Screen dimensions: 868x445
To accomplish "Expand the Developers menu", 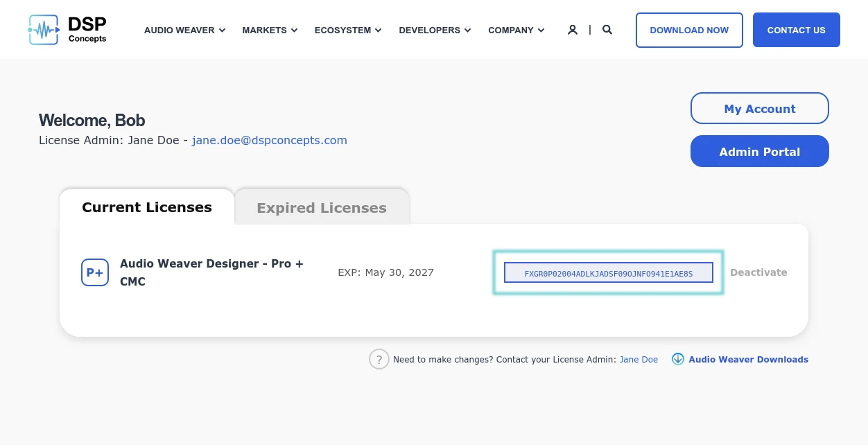I will pyautogui.click(x=435, y=30).
